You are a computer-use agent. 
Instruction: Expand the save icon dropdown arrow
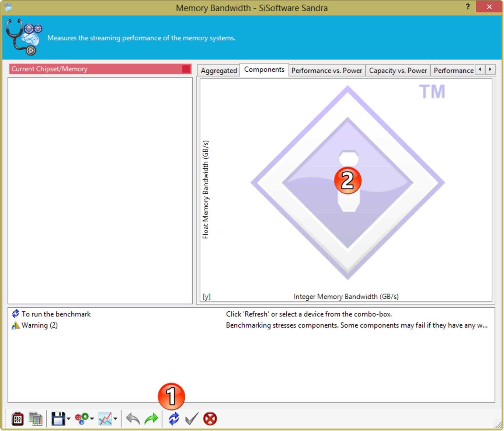pos(69,419)
